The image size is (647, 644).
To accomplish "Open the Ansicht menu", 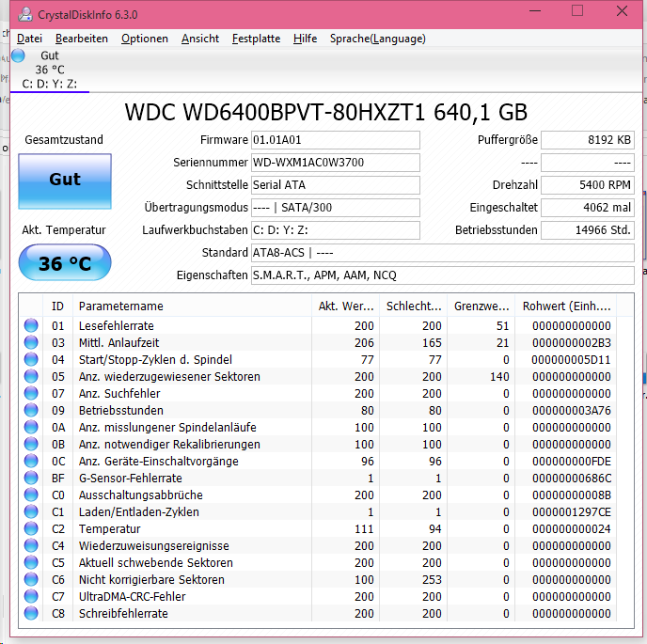I will pyautogui.click(x=200, y=39).
